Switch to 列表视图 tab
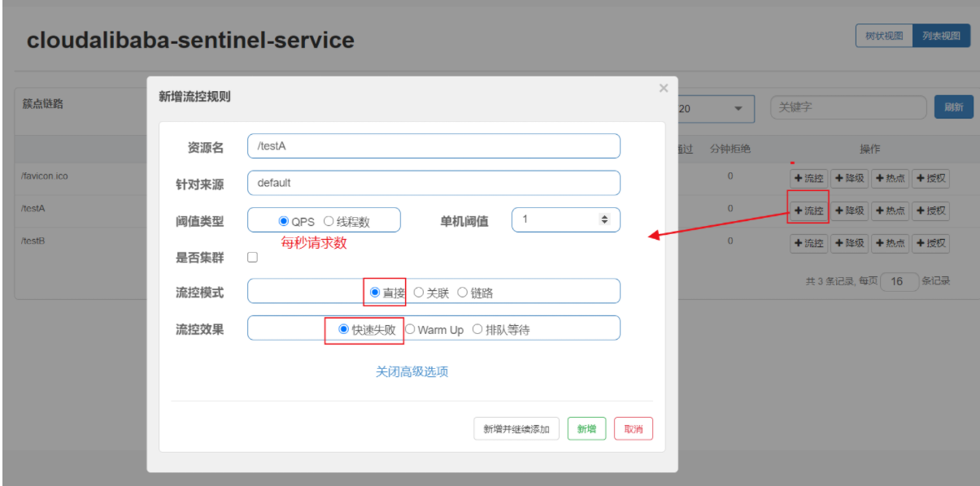The width and height of the screenshot is (980, 486). coord(941,36)
